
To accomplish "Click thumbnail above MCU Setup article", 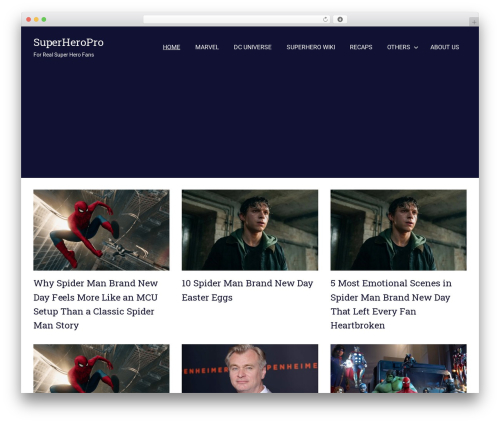I will [101, 230].
